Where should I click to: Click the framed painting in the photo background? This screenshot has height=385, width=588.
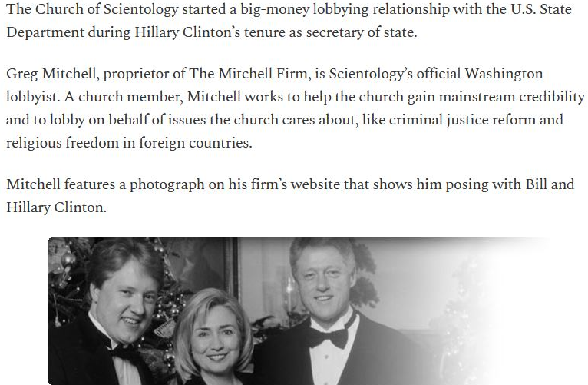(203, 264)
